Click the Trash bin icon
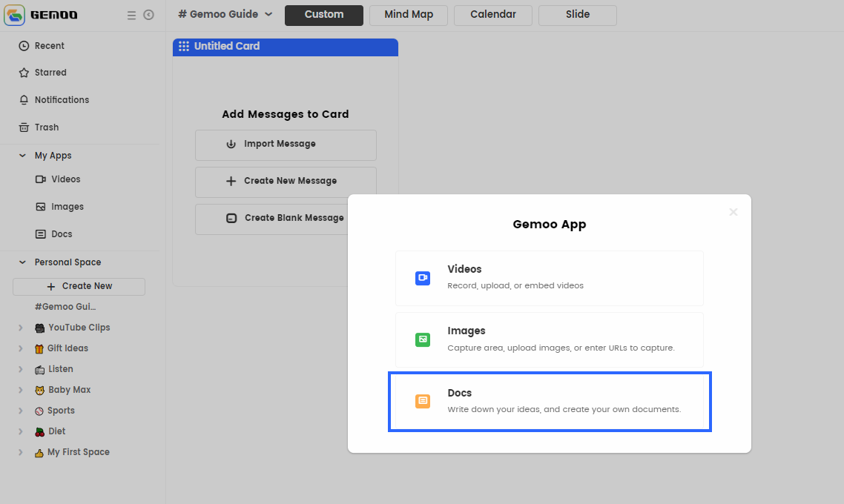The width and height of the screenshot is (844, 504). [24, 127]
